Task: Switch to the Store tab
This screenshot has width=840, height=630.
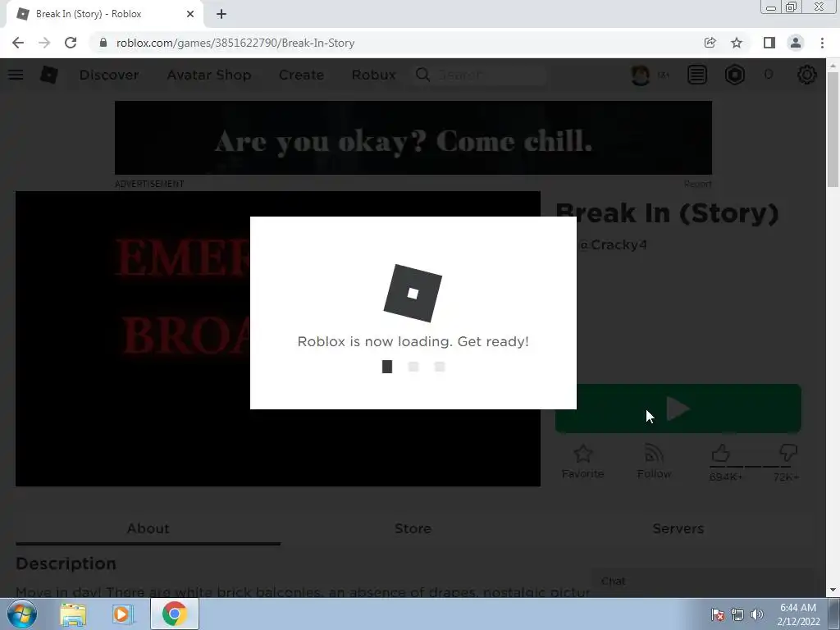Action: click(413, 529)
